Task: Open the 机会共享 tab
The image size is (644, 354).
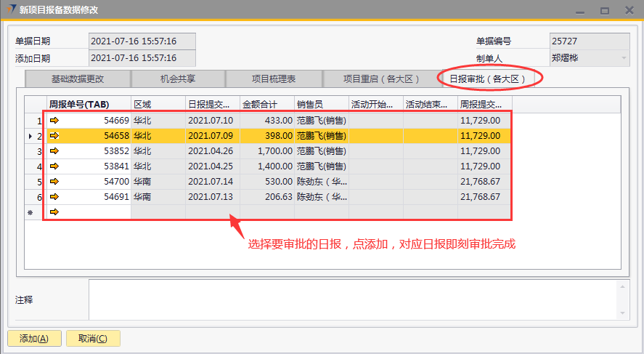Action: [x=177, y=79]
